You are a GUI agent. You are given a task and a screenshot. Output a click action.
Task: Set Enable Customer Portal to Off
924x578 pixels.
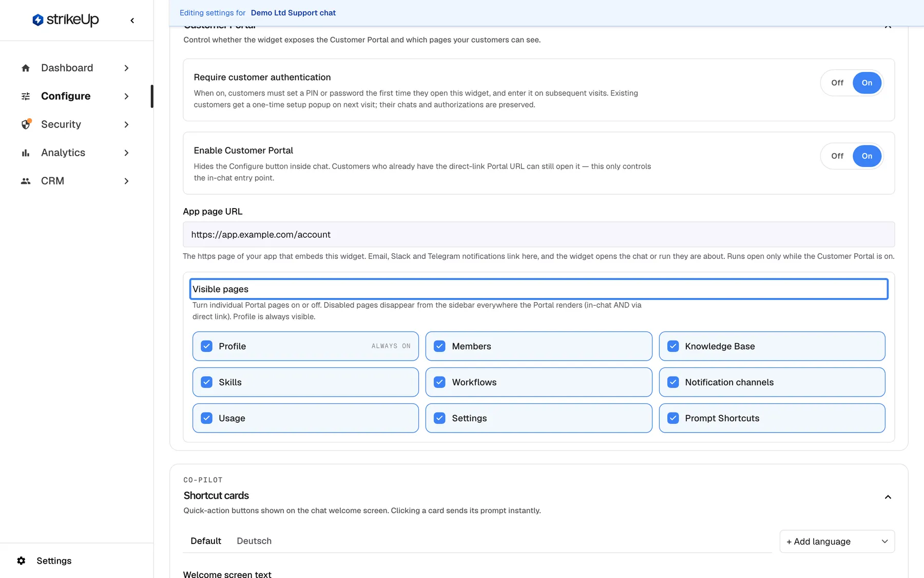[x=837, y=156]
